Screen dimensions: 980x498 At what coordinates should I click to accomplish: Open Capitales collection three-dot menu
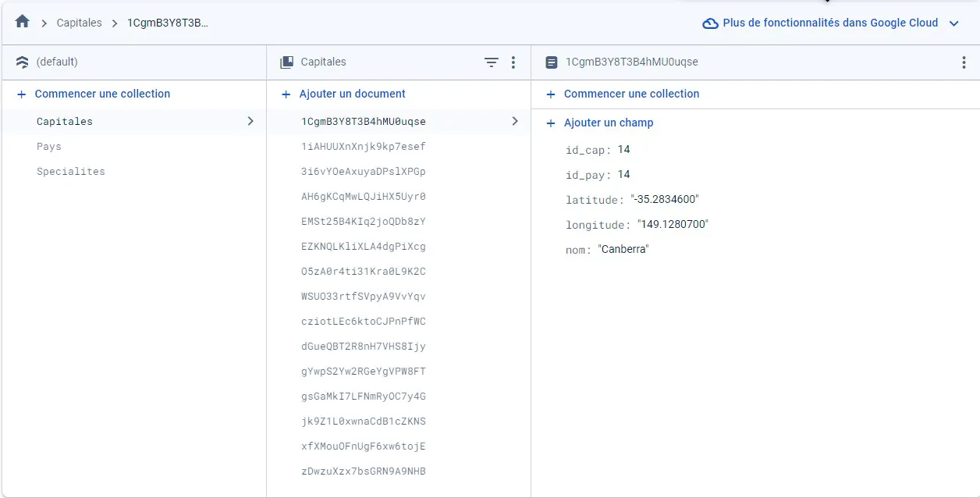[513, 62]
